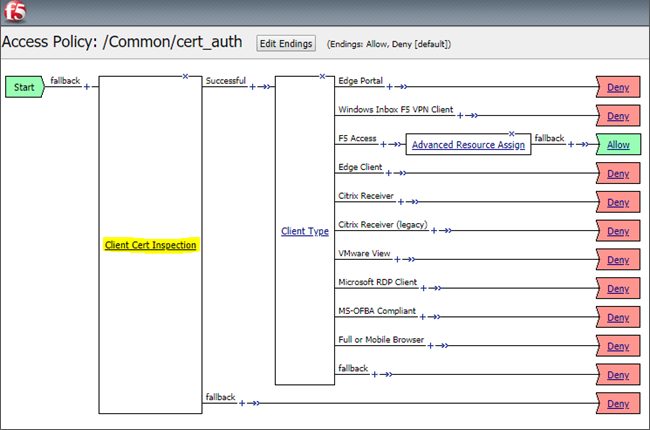The height and width of the screenshot is (430, 650).
Task: Click the Endings: Allow, Deny [default] text
Action: pyautogui.click(x=389, y=44)
